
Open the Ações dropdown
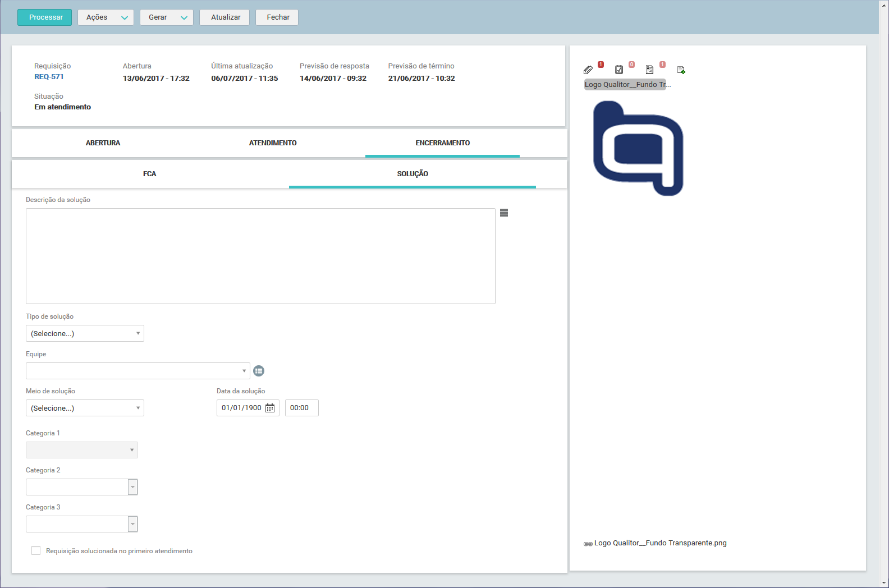106,17
